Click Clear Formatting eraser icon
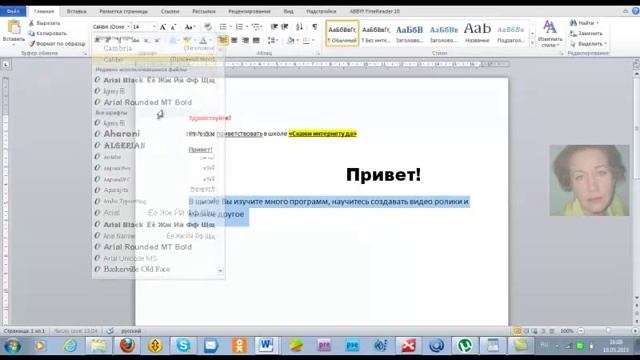 (208, 27)
